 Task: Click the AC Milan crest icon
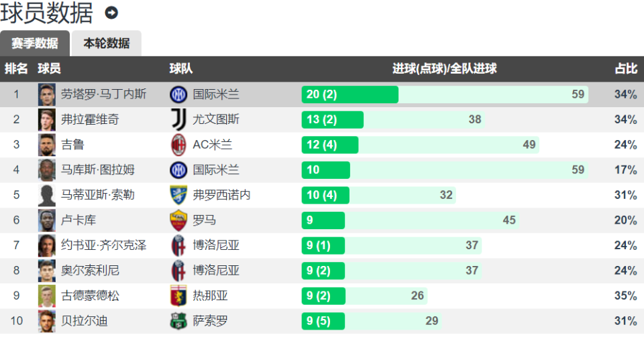point(178,145)
